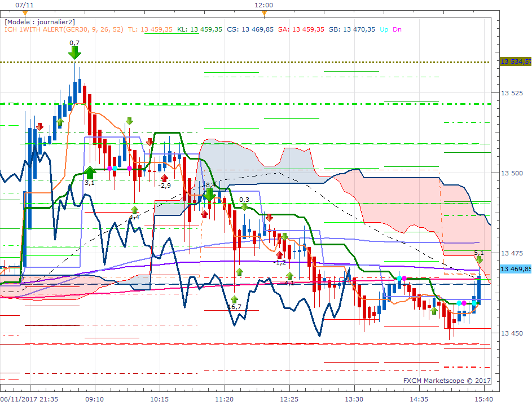Viewport: 532px width, 406px height.
Task: Select the orange marker below the 12:00 label
Action: point(264,14)
